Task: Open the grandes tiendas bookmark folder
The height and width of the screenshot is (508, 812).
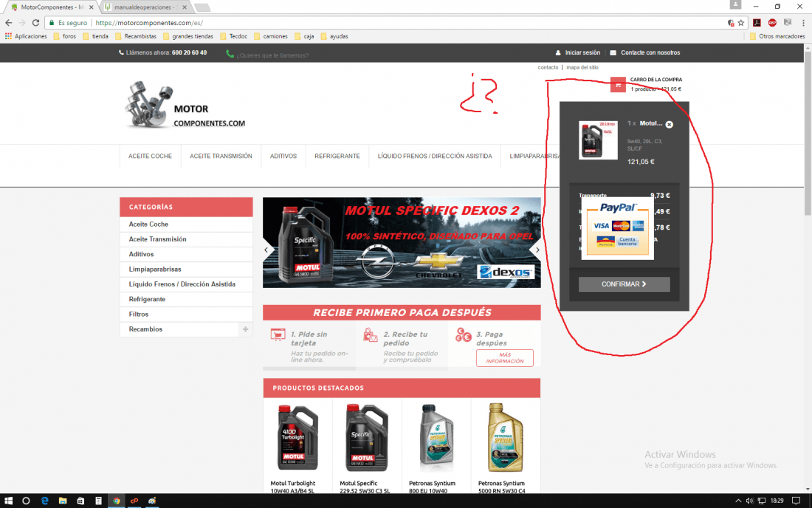Action: click(188, 36)
